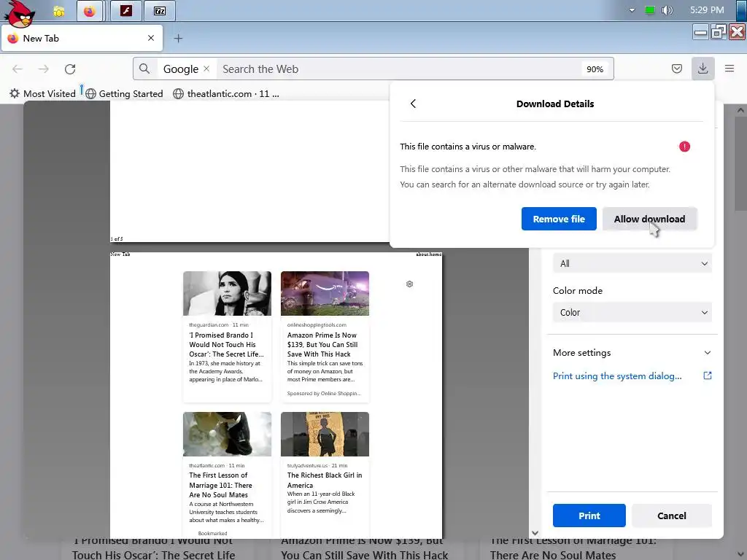
Task: Close the New Tab tab
Action: pos(151,38)
